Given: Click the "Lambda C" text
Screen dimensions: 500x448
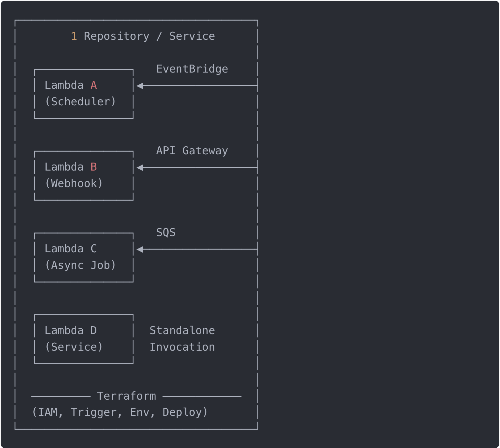Looking at the screenshot, I should tap(71, 249).
